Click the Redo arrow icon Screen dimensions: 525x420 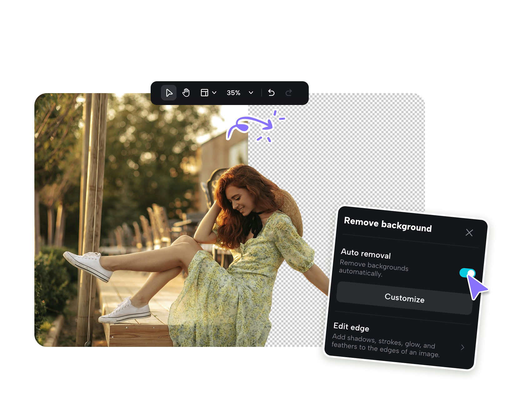(x=288, y=92)
